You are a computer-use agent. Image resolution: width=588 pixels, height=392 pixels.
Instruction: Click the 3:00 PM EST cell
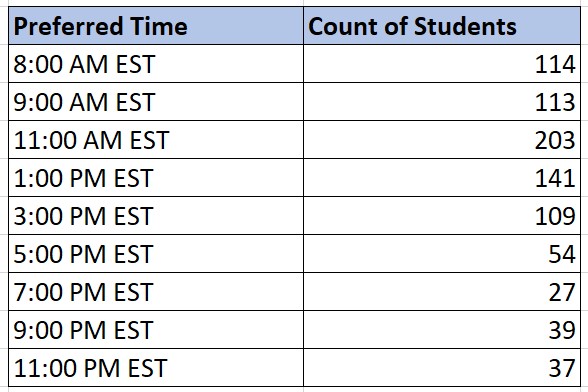coord(156,216)
